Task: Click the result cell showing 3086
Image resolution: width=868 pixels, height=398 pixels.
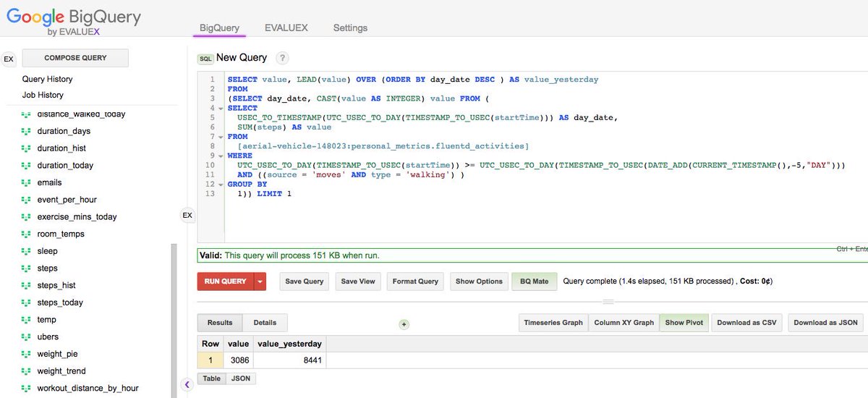Action: click(237, 360)
